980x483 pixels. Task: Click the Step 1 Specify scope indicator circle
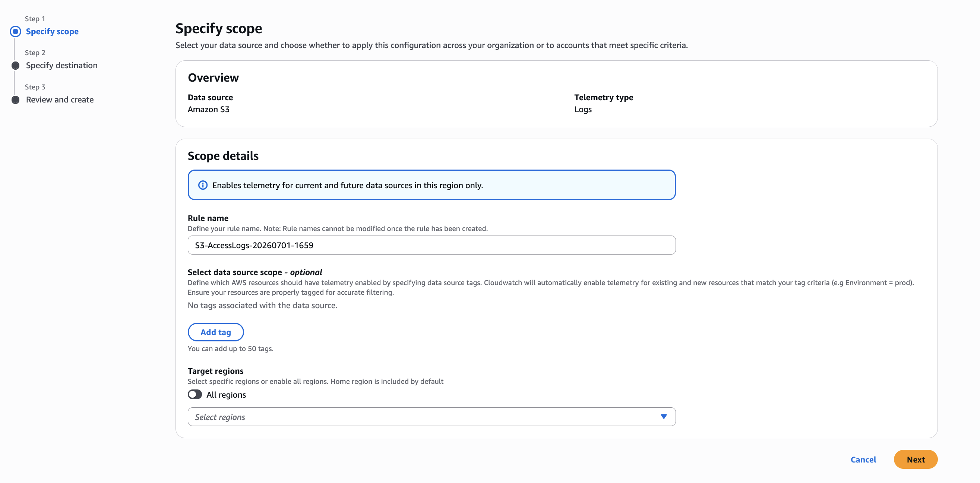[16, 32]
